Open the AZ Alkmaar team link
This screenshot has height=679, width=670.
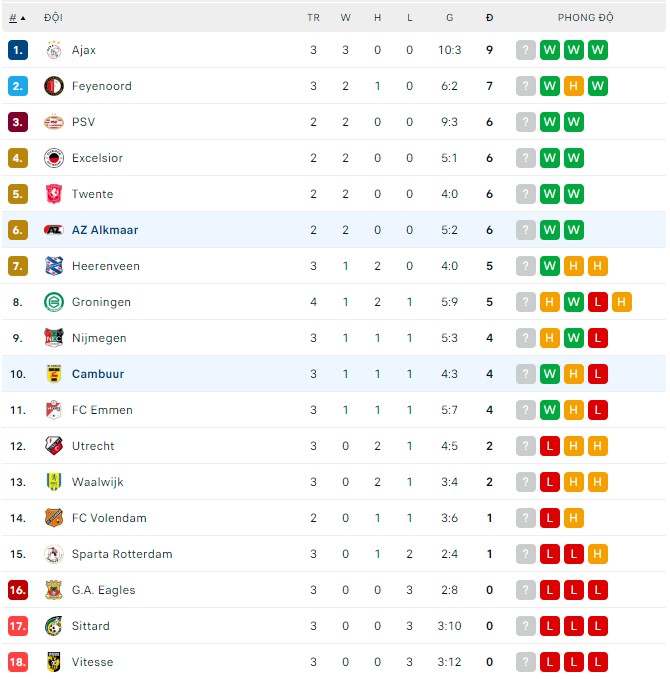click(105, 230)
